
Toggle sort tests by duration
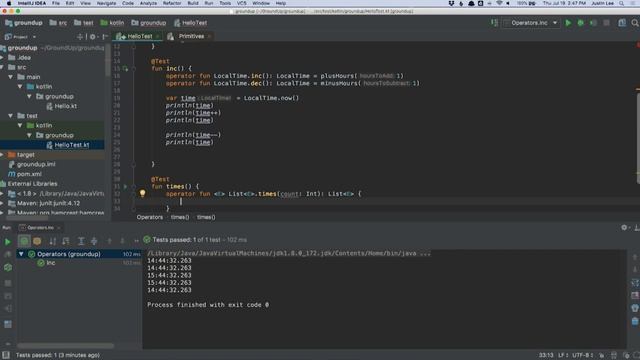(66, 241)
